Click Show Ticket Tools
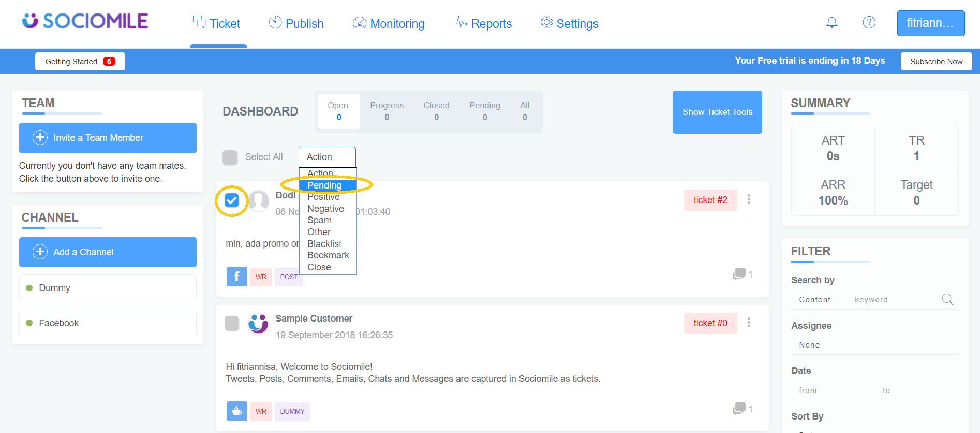Viewport: 980px width, 433px height. [717, 112]
